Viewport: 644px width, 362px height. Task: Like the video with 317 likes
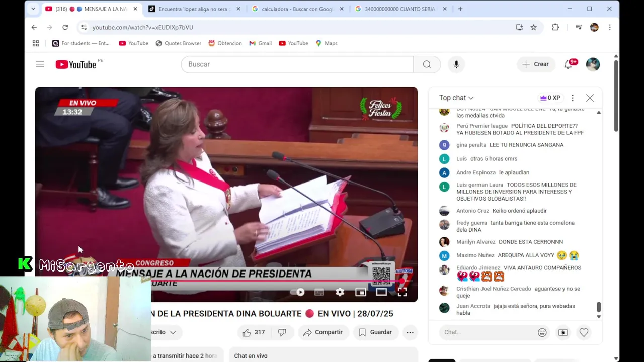pyautogui.click(x=254, y=332)
